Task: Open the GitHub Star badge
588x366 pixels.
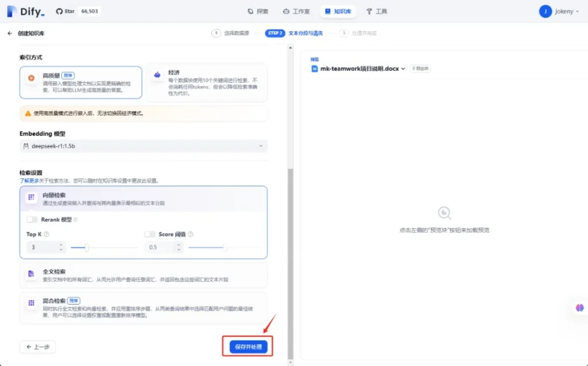Action: coord(78,11)
